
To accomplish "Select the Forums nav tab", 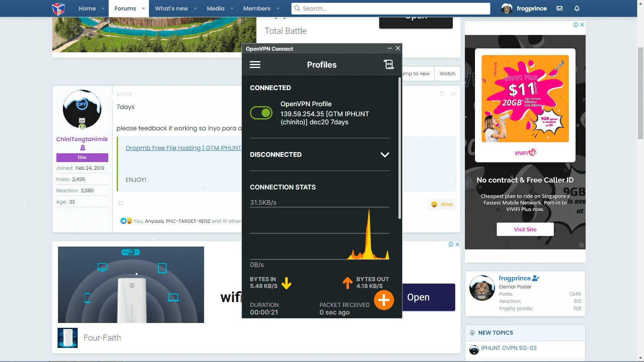I will tap(125, 8).
